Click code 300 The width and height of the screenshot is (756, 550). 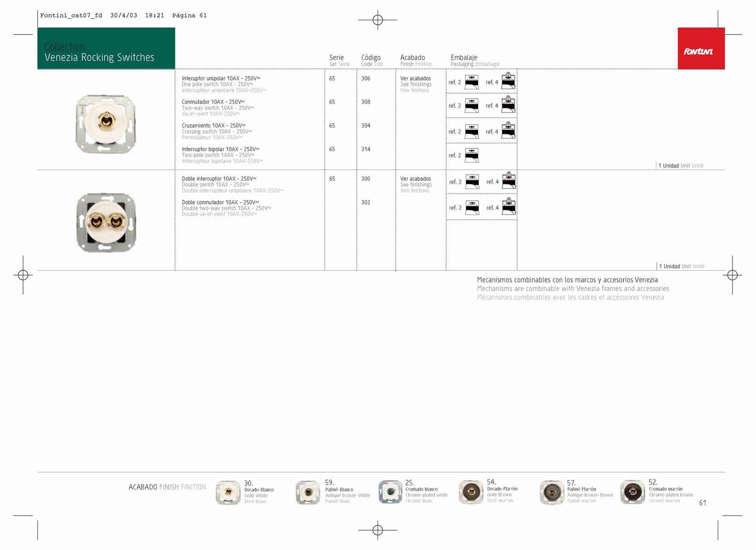point(366,179)
